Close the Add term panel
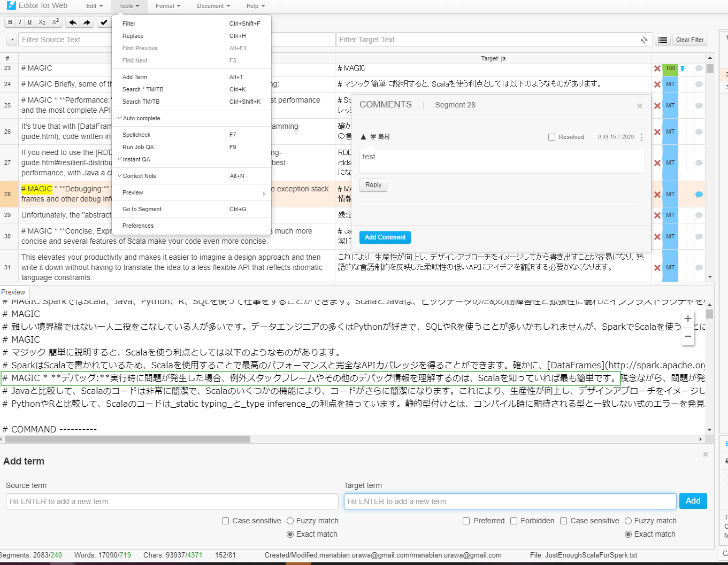This screenshot has height=565, width=728. click(706, 454)
